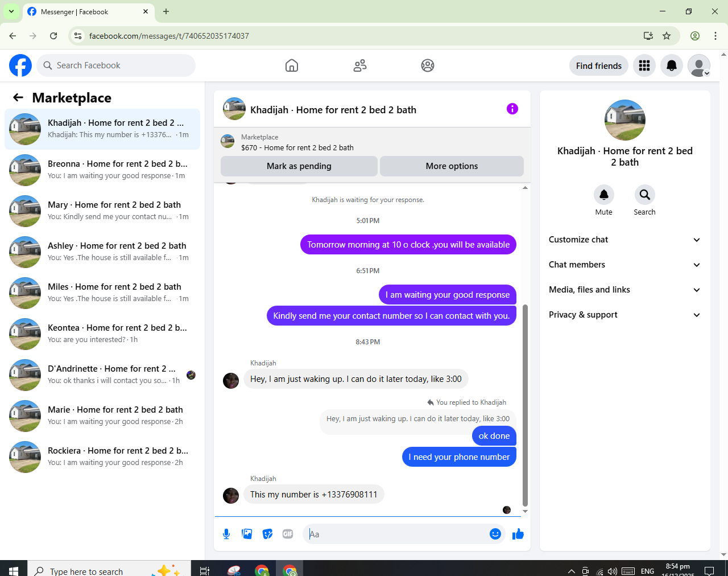Open the tab search dropdown in Chrome
This screenshot has width=728, height=576.
(11, 11)
